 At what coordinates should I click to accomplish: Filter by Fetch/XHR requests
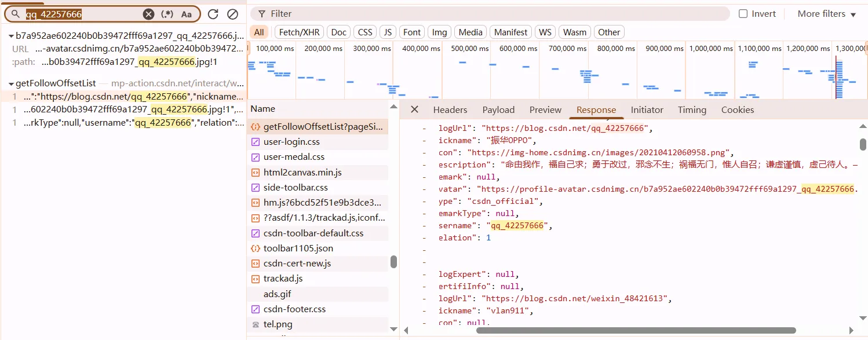[298, 32]
